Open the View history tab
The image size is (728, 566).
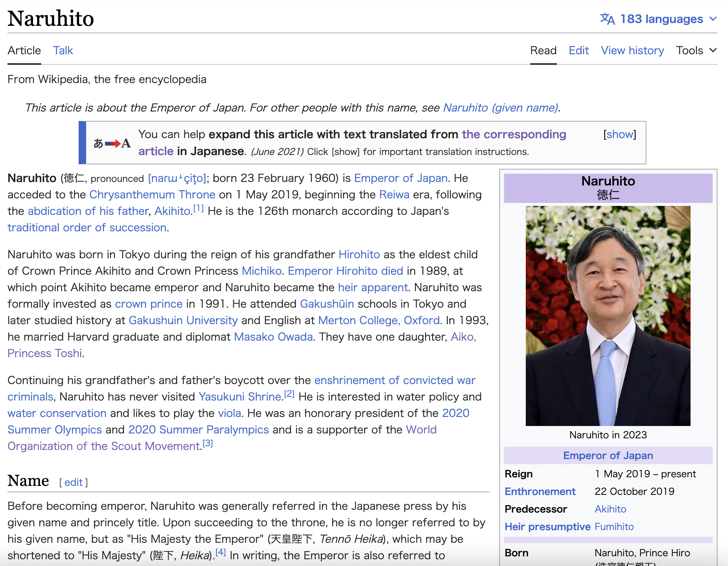click(632, 50)
